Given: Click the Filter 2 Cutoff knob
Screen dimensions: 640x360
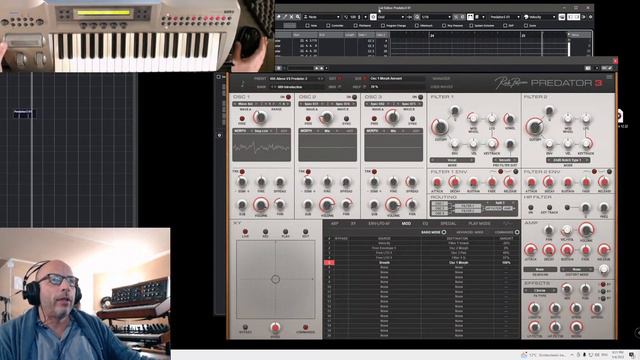Looking at the screenshot, I should [x=535, y=127].
